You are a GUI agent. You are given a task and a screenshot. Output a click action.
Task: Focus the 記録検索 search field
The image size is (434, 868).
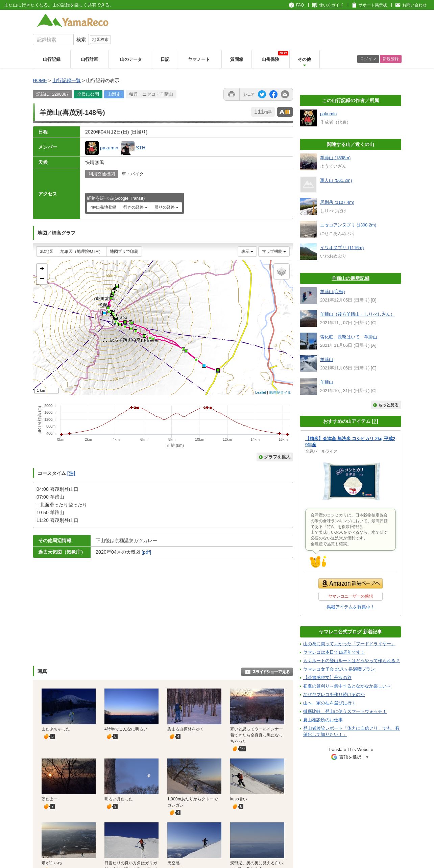coord(53,40)
